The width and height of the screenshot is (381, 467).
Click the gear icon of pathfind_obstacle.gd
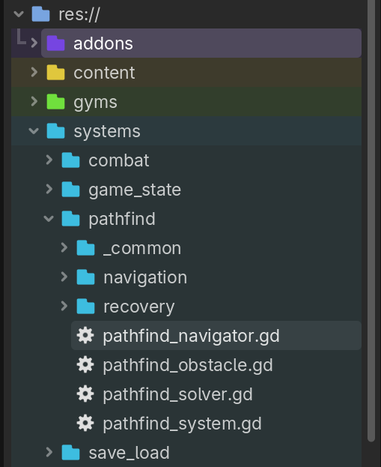tap(85, 365)
